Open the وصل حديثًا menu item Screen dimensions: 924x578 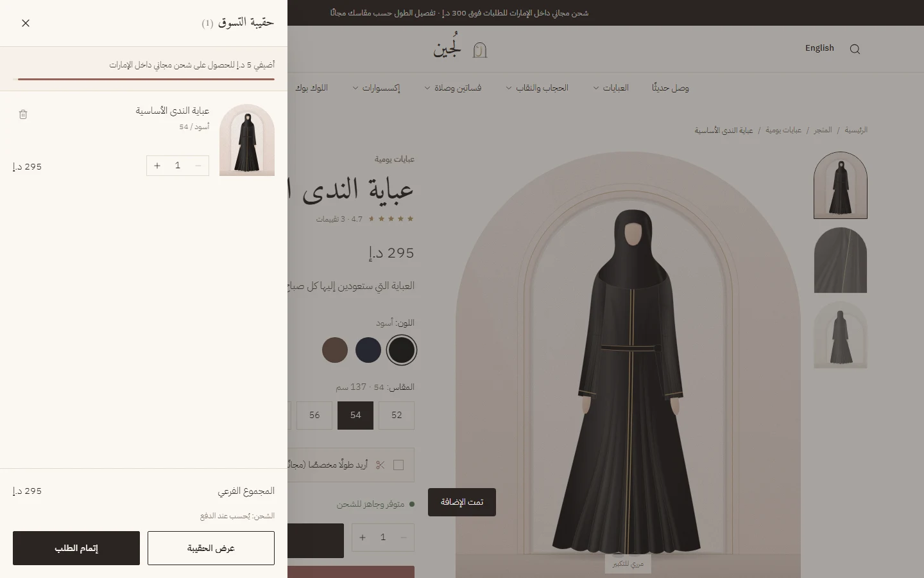[x=671, y=88]
